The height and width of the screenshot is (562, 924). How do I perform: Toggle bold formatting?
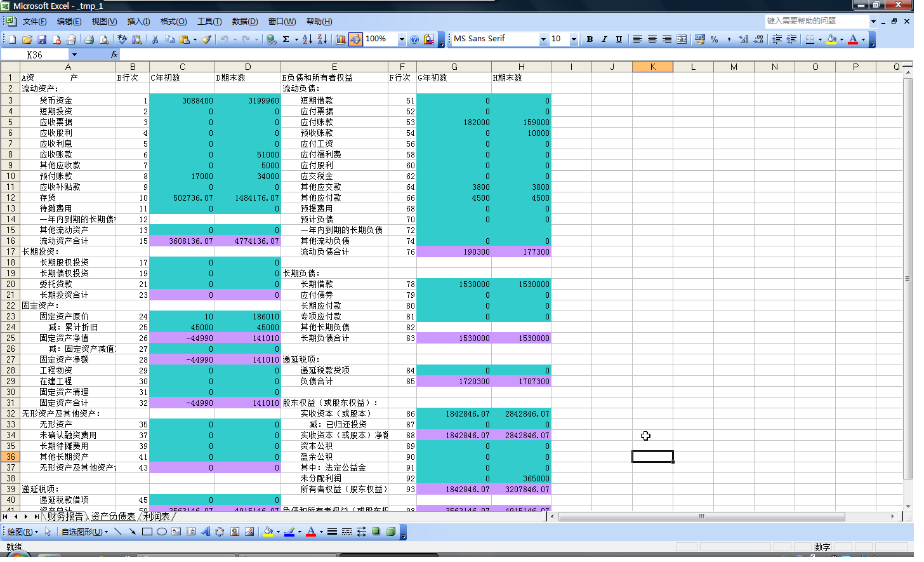(x=590, y=39)
